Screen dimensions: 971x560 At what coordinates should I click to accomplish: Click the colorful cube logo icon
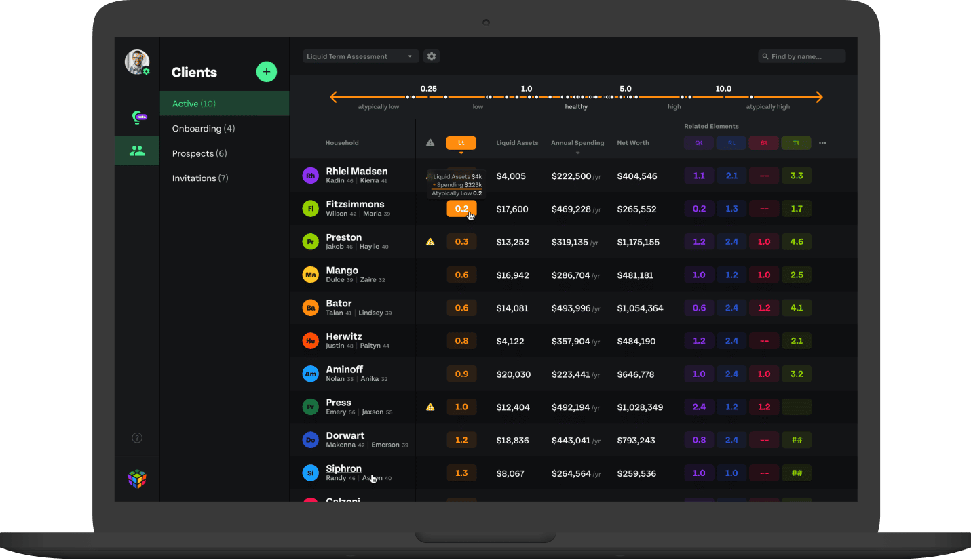pos(137,479)
